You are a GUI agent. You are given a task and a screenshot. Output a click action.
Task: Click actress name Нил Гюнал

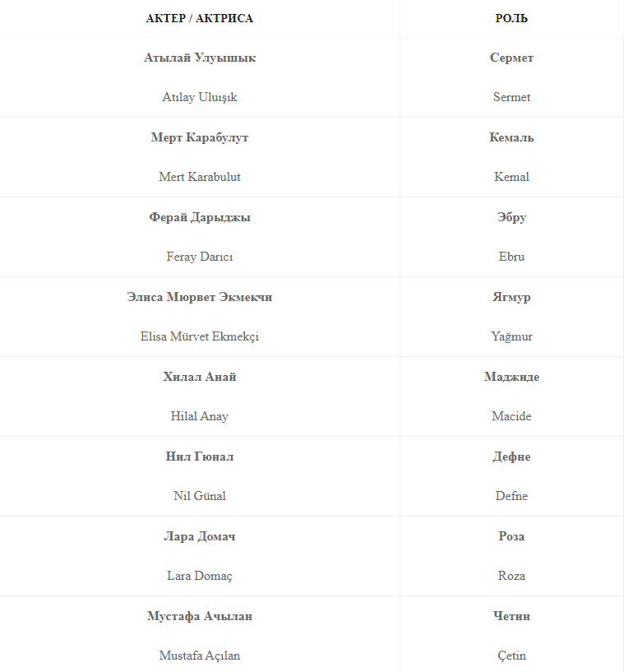[x=200, y=456]
